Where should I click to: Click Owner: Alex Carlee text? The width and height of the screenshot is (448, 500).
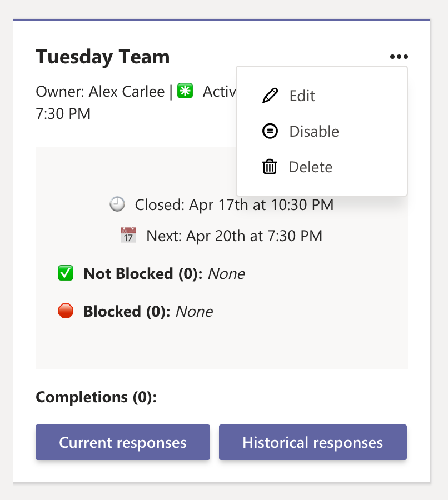coord(100,92)
